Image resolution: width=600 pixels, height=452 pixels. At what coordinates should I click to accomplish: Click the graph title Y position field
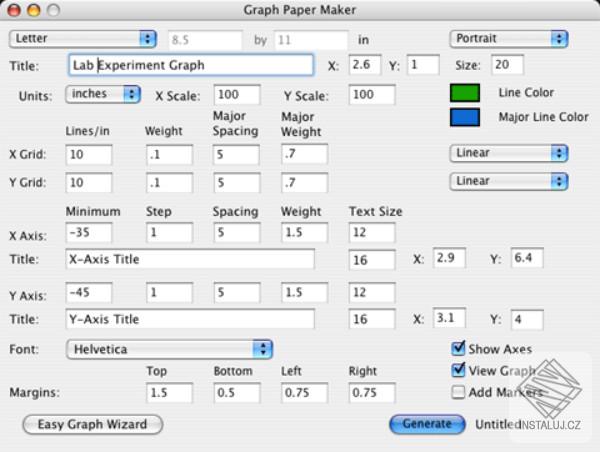pyautogui.click(x=423, y=65)
